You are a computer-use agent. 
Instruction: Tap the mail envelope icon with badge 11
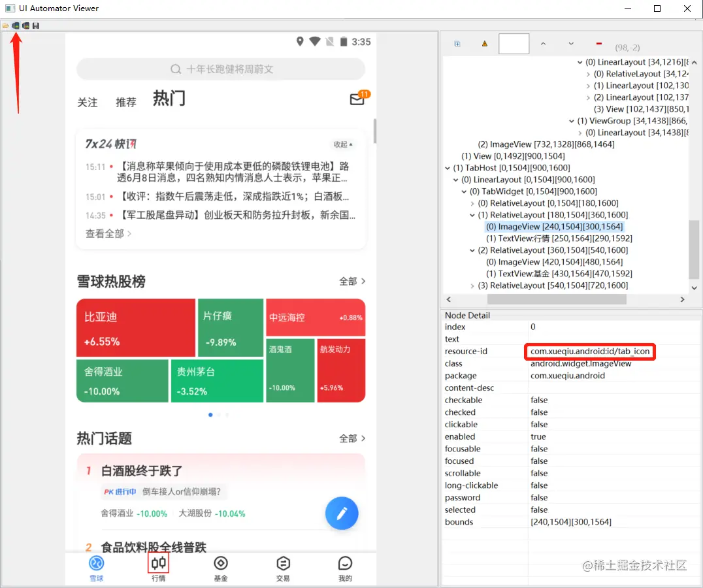[359, 98]
